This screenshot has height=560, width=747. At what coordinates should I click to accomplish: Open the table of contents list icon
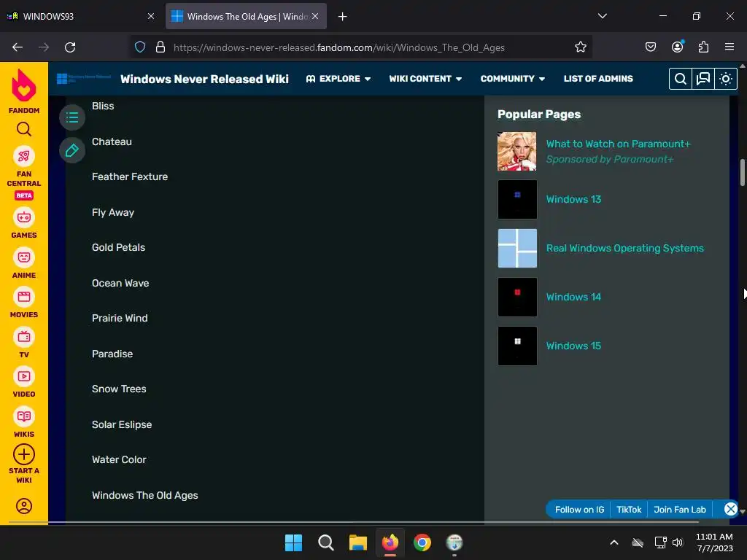click(72, 117)
